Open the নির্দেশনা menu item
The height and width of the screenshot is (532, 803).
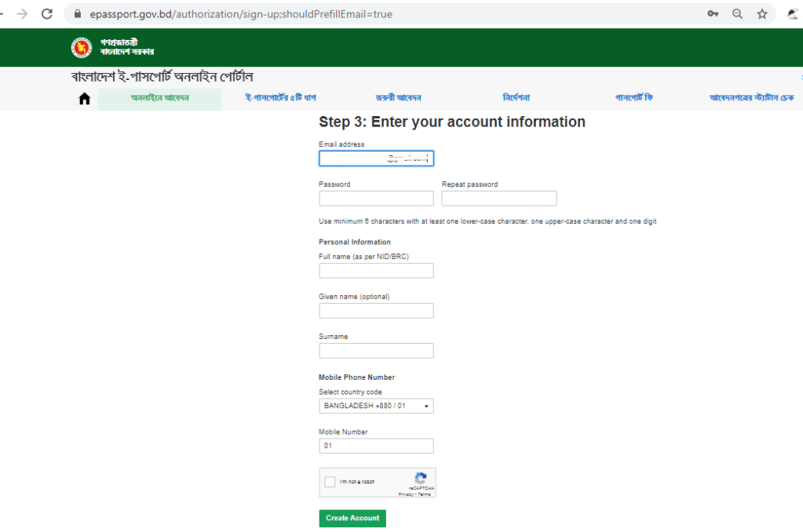click(x=516, y=98)
